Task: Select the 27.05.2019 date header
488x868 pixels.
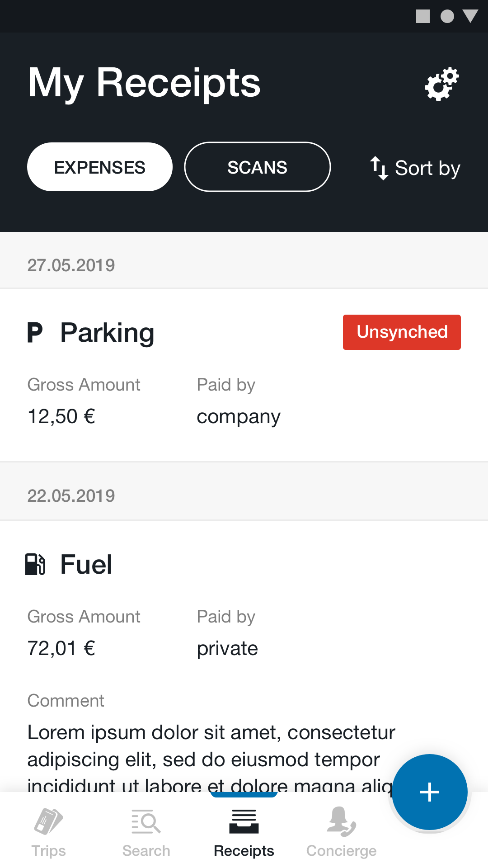Action: pyautogui.click(x=71, y=265)
